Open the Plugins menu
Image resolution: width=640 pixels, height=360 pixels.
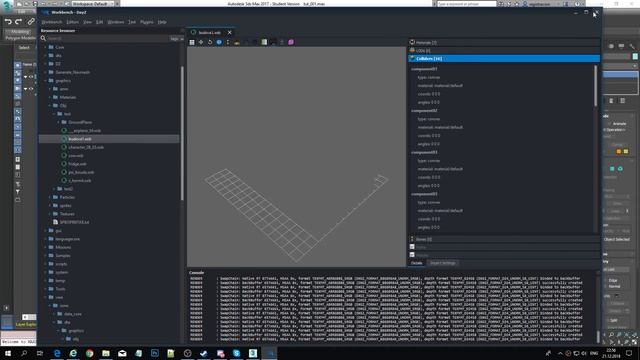point(147,22)
